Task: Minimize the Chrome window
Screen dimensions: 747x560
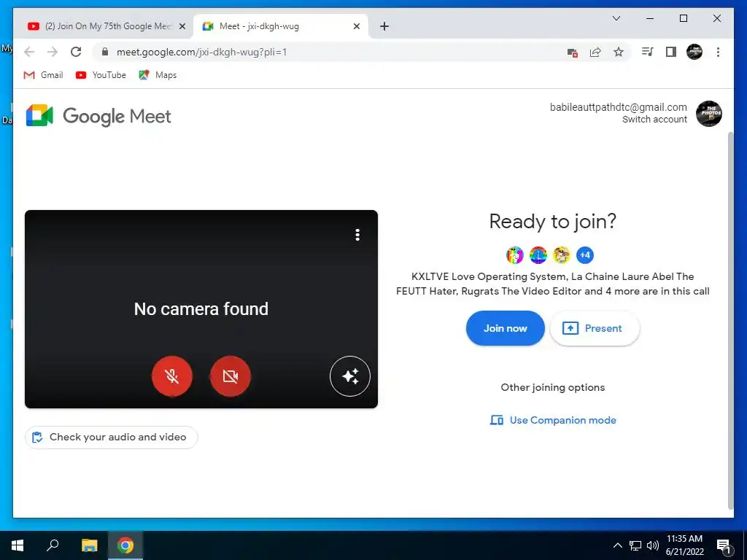Action: point(650,18)
